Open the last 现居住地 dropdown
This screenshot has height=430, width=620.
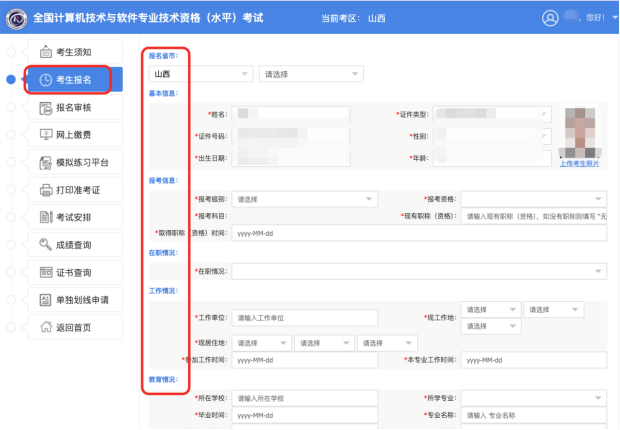[387, 343]
